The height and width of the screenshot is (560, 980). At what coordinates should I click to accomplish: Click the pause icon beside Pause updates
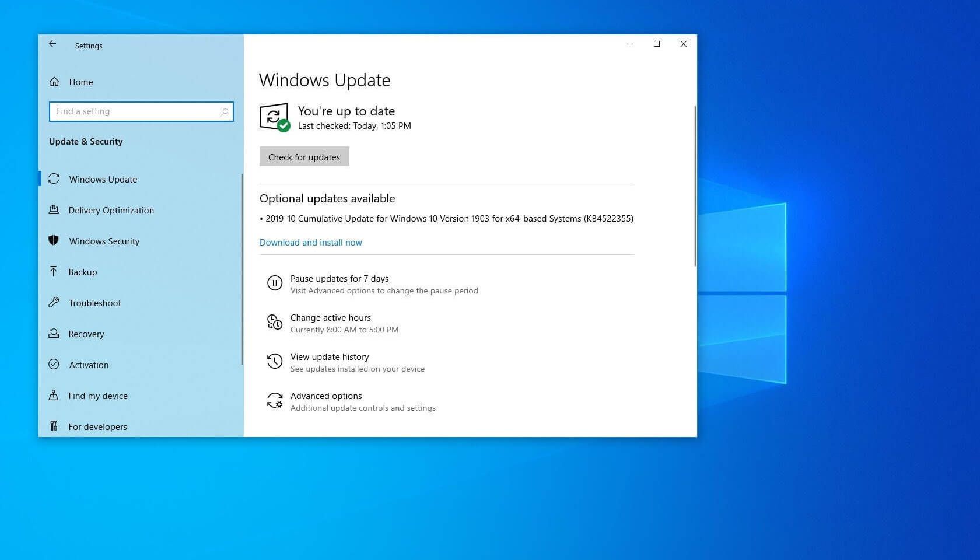275,283
